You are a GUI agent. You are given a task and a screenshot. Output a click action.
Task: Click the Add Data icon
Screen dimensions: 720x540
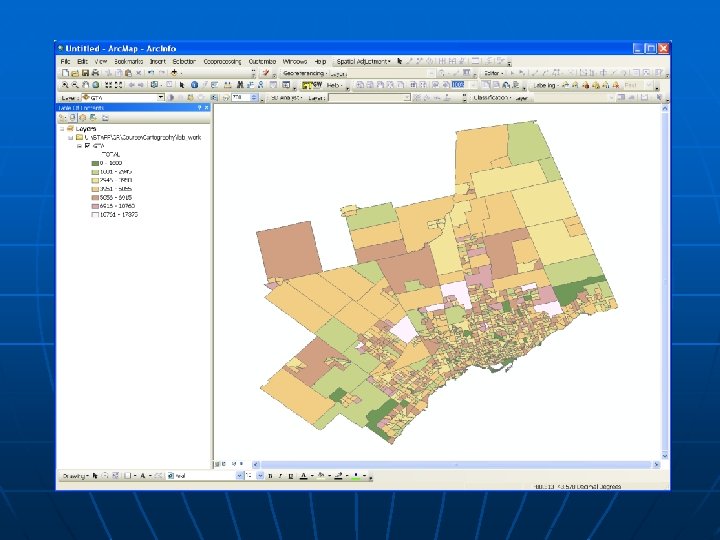176,73
